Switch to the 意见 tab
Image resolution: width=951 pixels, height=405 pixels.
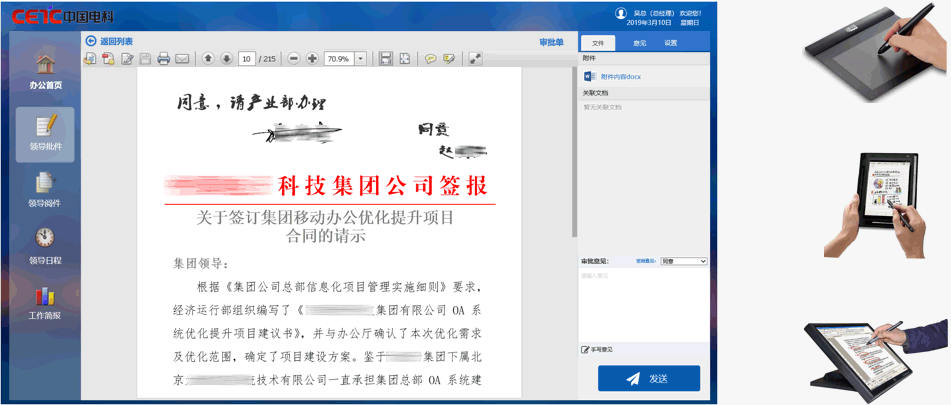(639, 43)
